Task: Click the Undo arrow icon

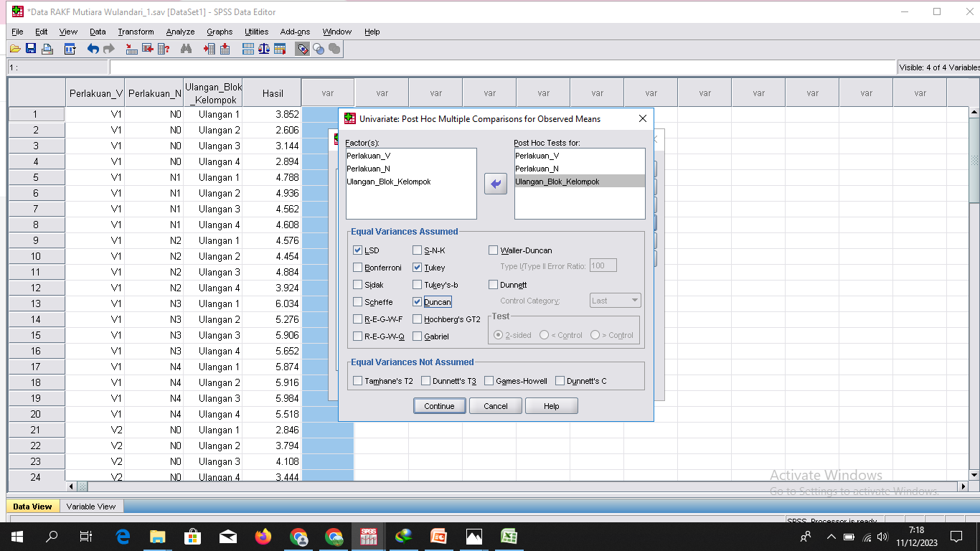Action: click(93, 49)
